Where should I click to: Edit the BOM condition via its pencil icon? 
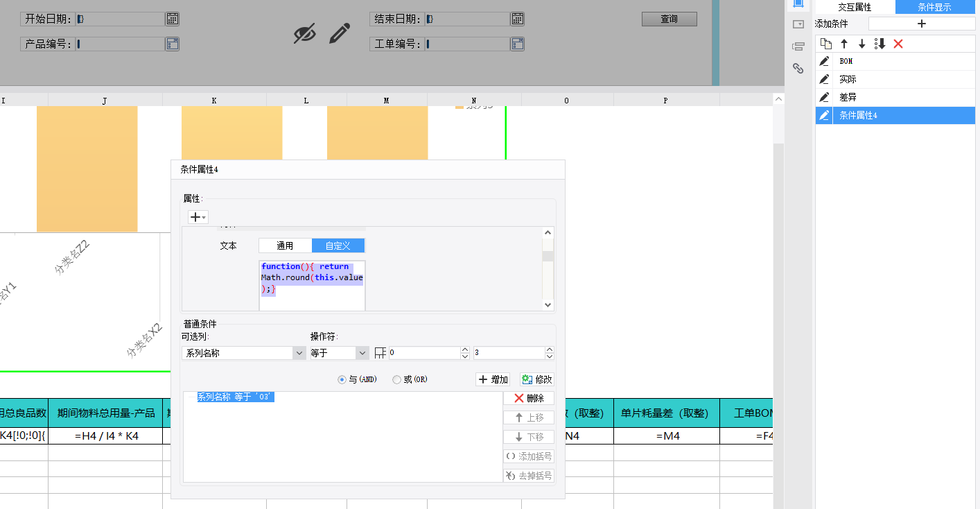click(824, 61)
